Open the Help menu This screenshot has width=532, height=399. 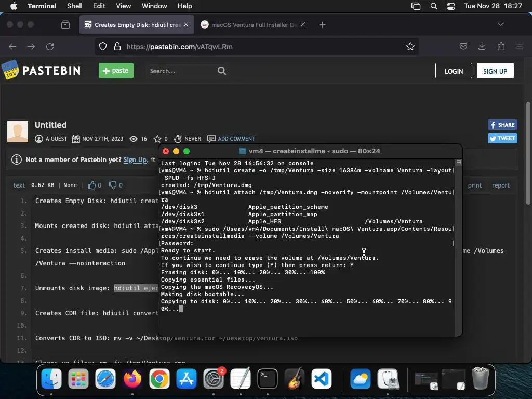pos(184,6)
